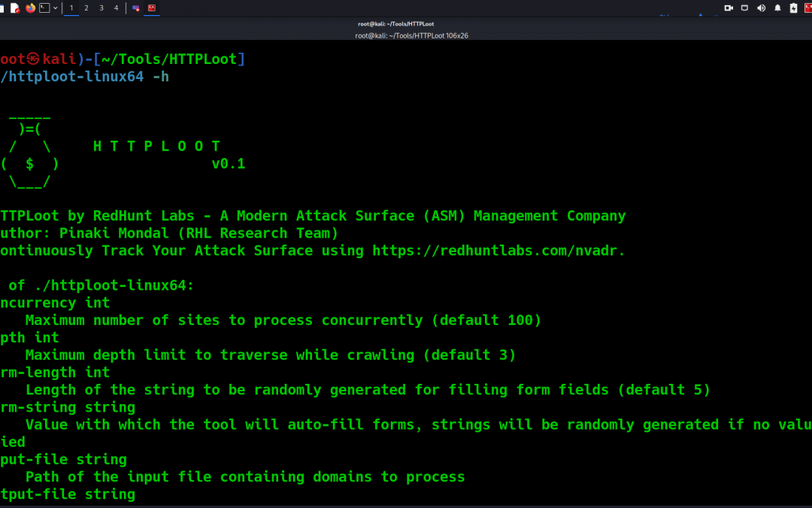The image size is (812, 508).
Task: Switch to workspace 1
Action: 71,8
